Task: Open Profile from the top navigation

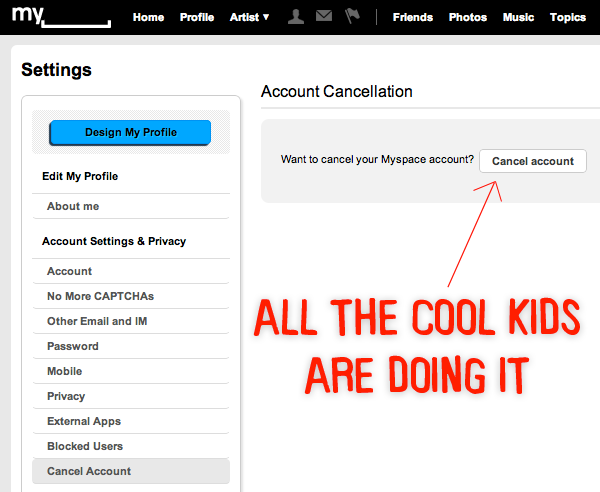Action: 197,17
